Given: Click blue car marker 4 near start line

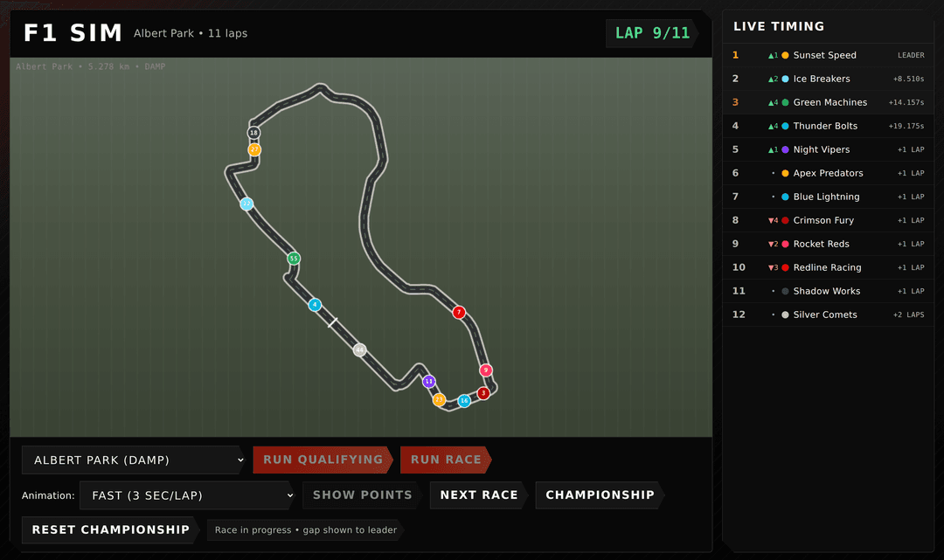Looking at the screenshot, I should [x=315, y=304].
